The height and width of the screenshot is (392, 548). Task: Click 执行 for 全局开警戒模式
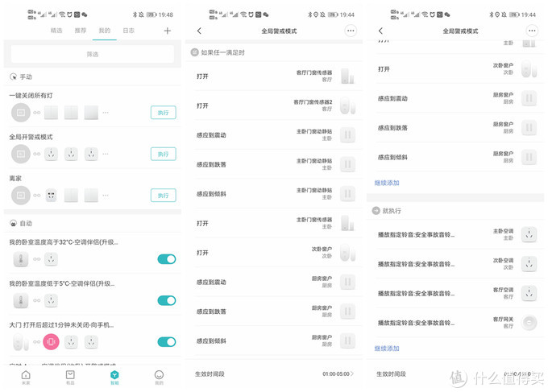[164, 154]
